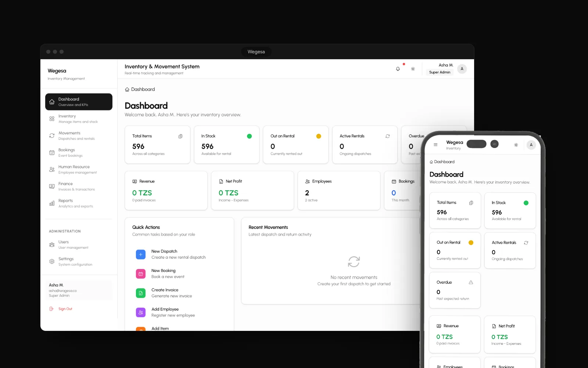This screenshot has width=588, height=368.
Task: Toggle light theme sun icon in desktop header
Action: click(x=413, y=69)
